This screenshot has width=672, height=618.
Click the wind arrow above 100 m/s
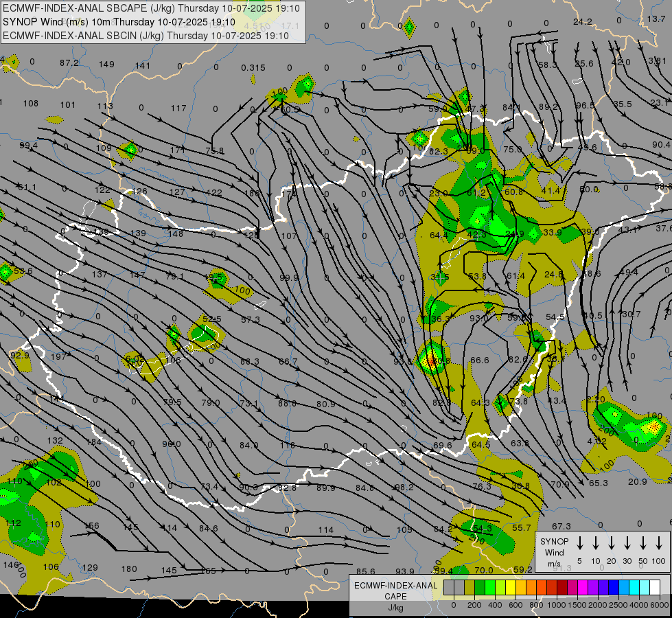[x=659, y=543]
